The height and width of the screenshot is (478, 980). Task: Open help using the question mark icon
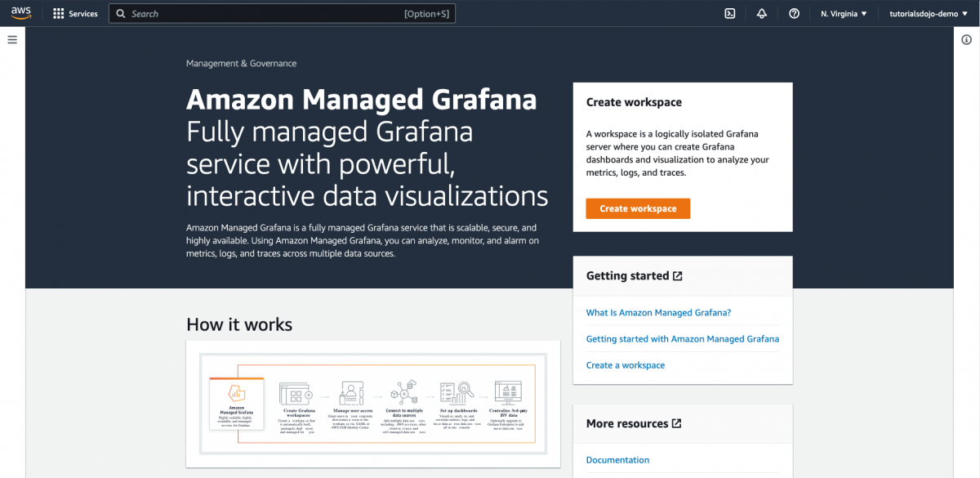(x=794, y=13)
